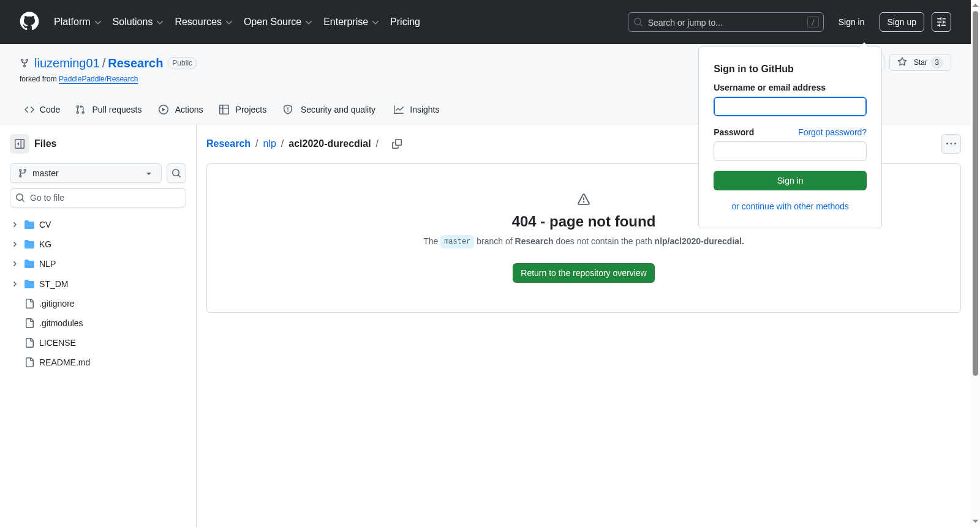The height and width of the screenshot is (527, 980).
Task: Open the global navigation settings icon button
Action: [941, 22]
